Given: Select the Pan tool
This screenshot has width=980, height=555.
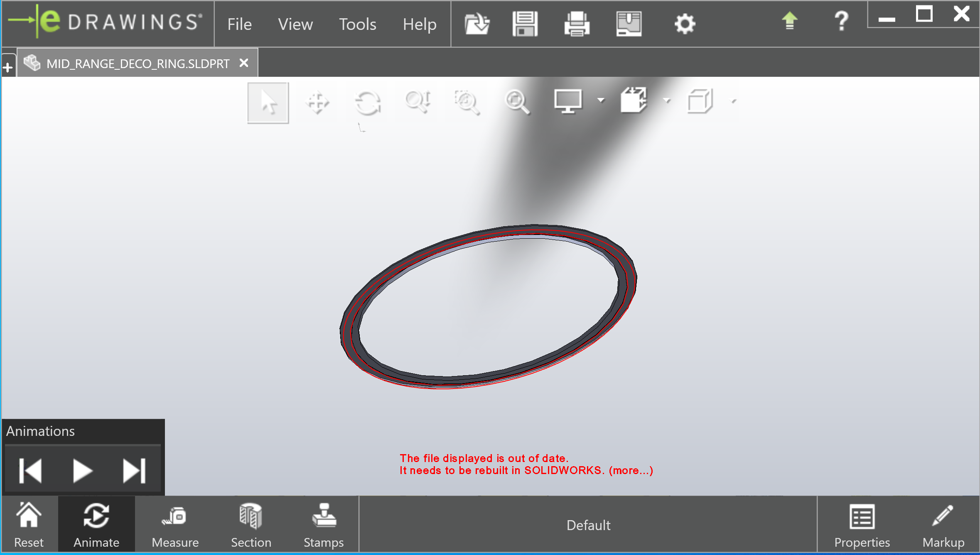Looking at the screenshot, I should tap(317, 103).
